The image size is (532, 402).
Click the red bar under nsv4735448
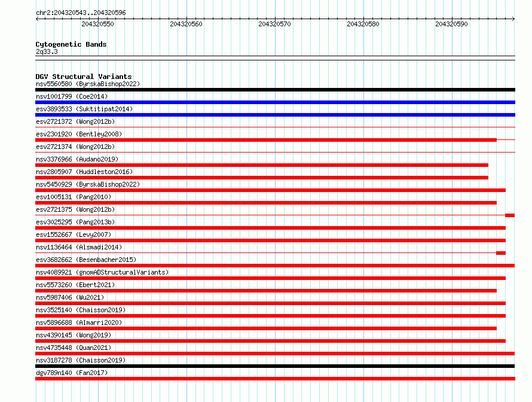click(x=275, y=354)
